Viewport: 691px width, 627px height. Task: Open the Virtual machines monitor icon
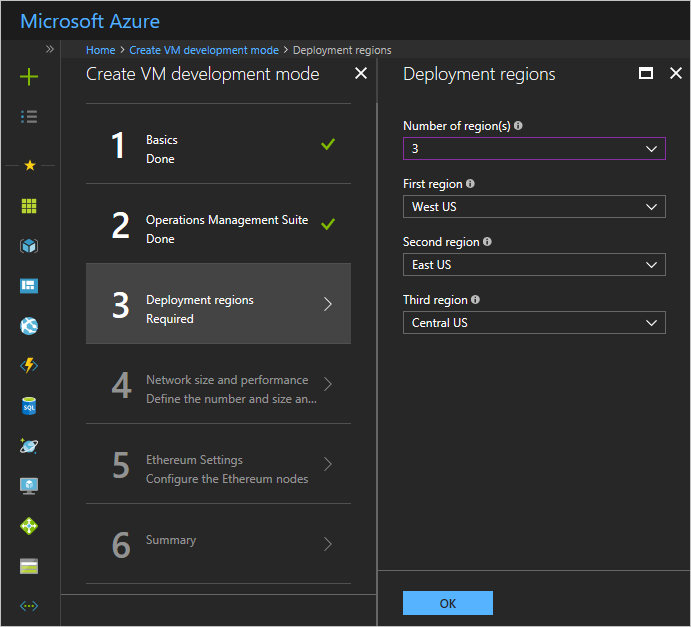tap(29, 486)
